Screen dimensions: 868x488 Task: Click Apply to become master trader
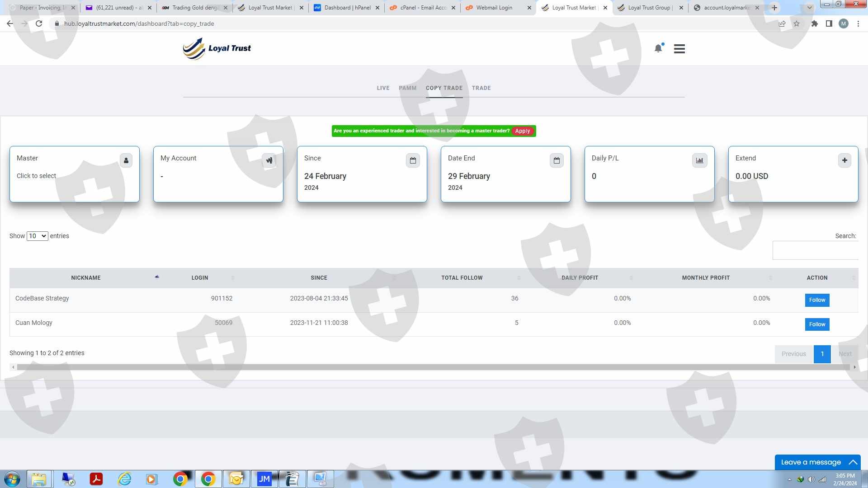pos(522,131)
